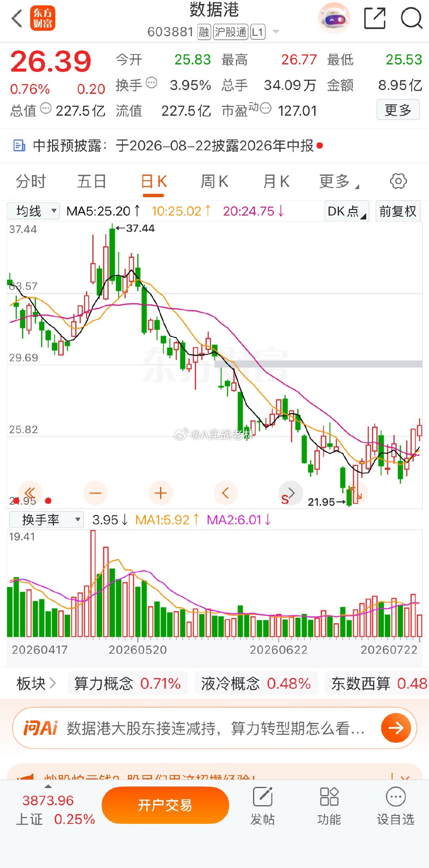429x868 pixels.
Task: Tap the 10:25.02 moving average label
Action: pos(182,211)
